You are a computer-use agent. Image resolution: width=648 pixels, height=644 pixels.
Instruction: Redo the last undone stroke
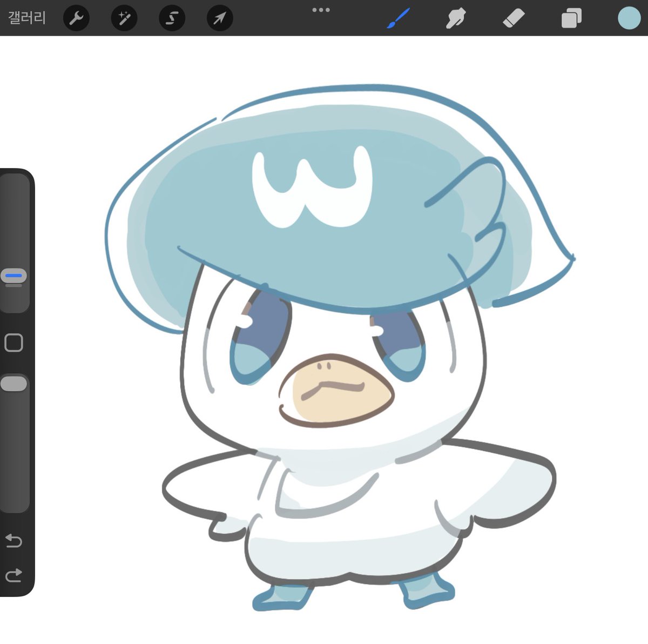(x=13, y=575)
